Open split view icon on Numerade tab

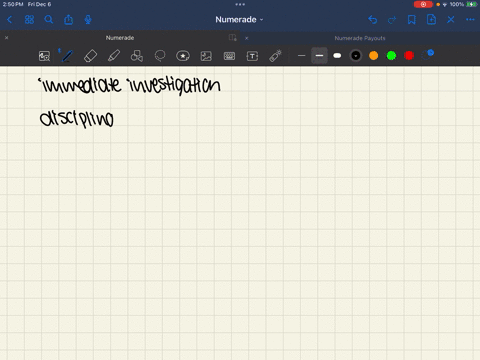(x=233, y=38)
